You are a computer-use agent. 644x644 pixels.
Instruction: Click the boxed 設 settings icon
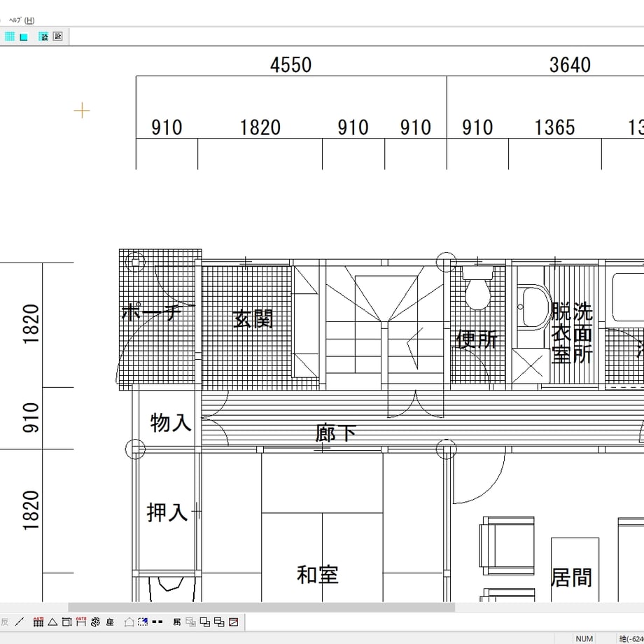point(58,36)
